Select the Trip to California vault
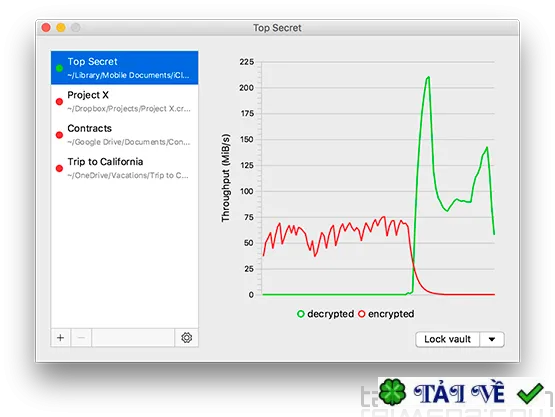 pyautogui.click(x=125, y=168)
